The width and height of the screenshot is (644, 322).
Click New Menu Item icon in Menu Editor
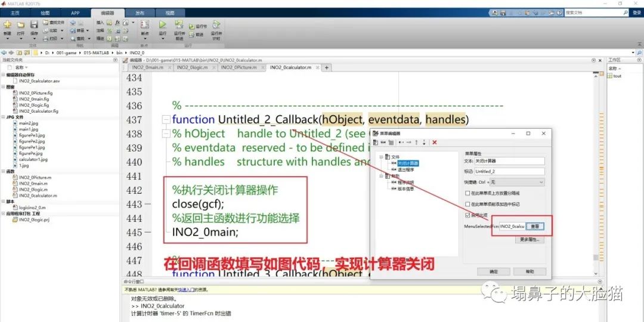383,142
